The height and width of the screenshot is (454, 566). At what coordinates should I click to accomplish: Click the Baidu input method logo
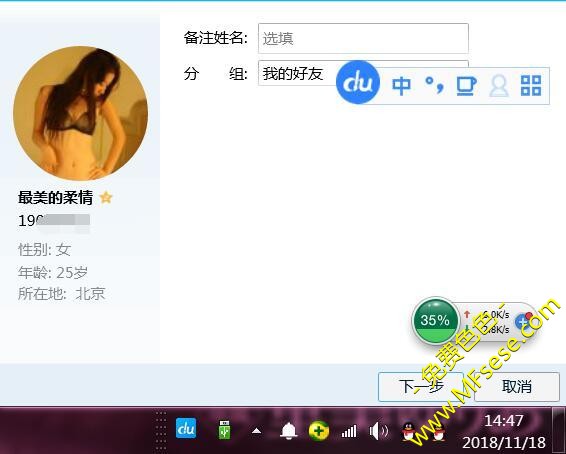point(358,82)
